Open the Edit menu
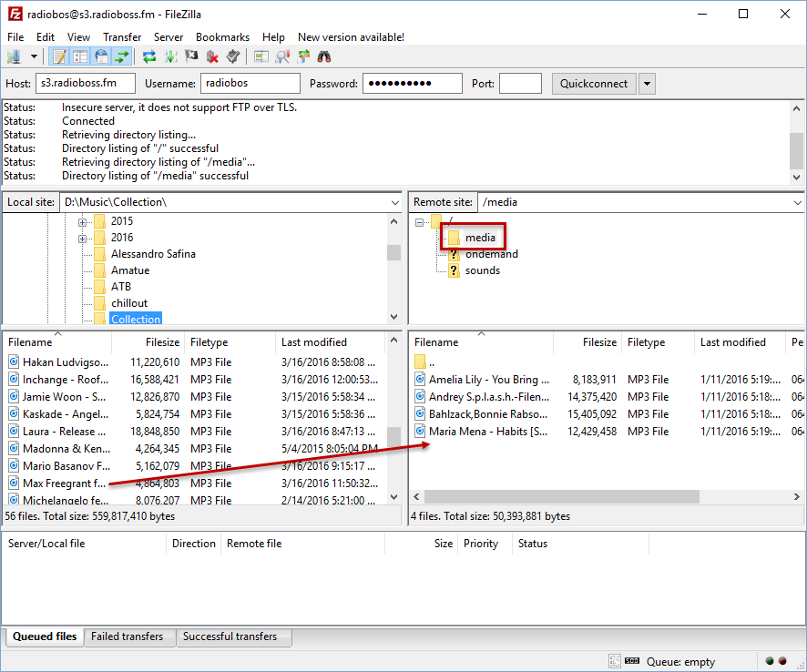The width and height of the screenshot is (807, 672). [46, 37]
